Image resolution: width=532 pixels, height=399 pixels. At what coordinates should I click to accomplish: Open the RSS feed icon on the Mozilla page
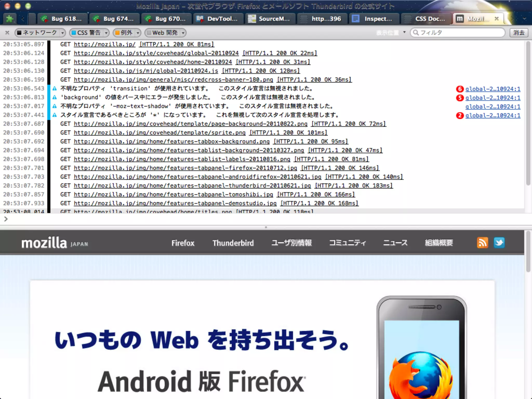click(x=482, y=243)
